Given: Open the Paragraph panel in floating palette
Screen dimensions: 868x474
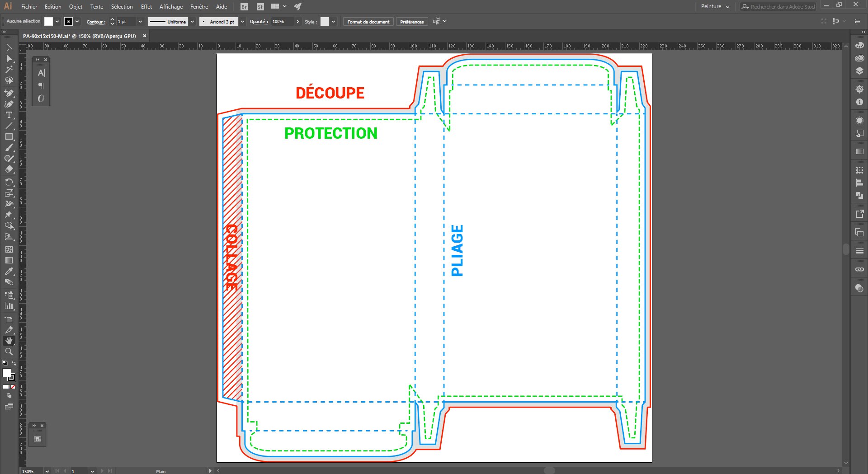Looking at the screenshot, I should click(x=41, y=85).
